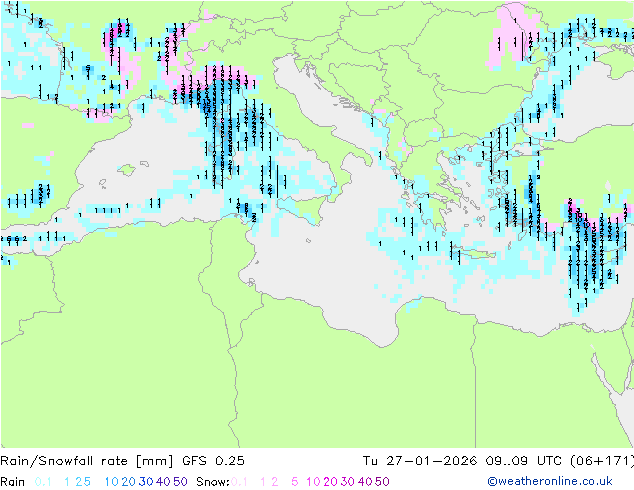Pick the rain legend 40 color value
Image resolution: width=634 pixels, height=490 pixels.
coord(163,482)
